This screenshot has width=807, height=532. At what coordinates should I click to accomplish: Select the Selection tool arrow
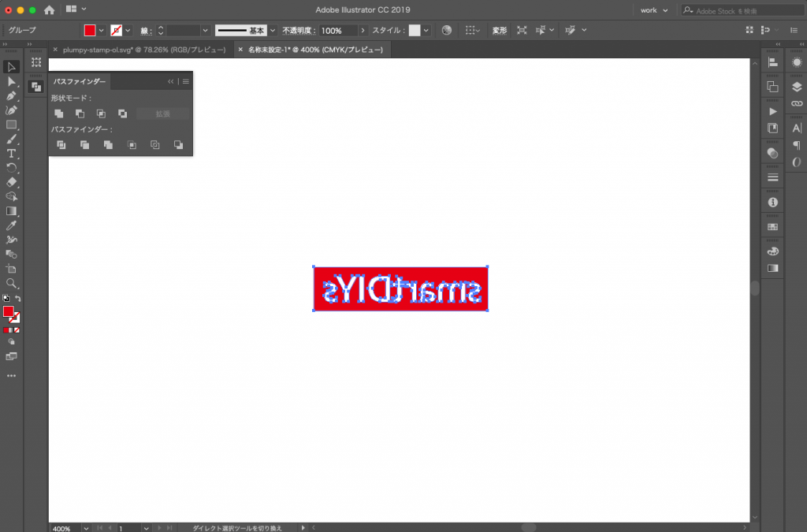pyautogui.click(x=11, y=67)
